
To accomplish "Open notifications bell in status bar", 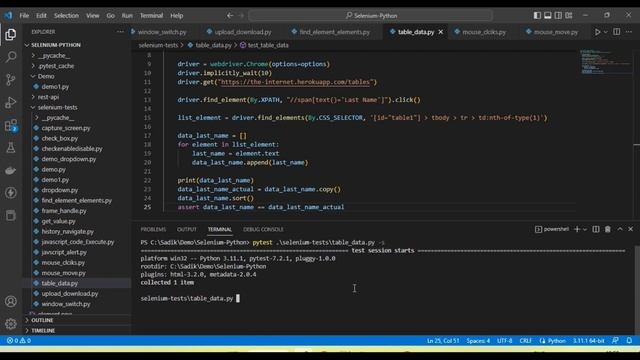I will click(629, 340).
